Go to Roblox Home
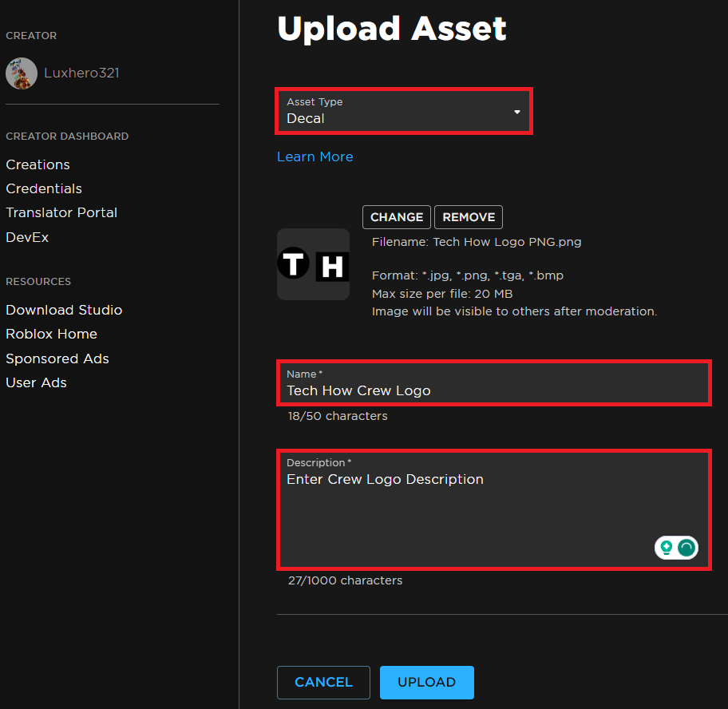Viewport: 728px width, 709px height. 52,334
